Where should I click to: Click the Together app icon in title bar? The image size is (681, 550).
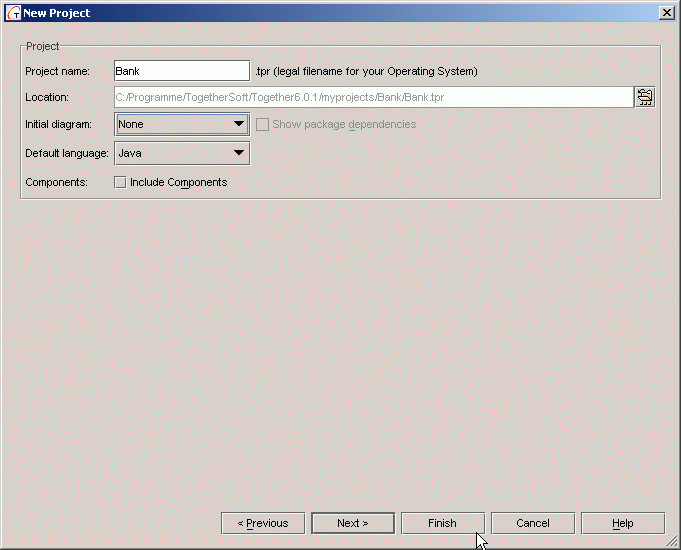13,13
